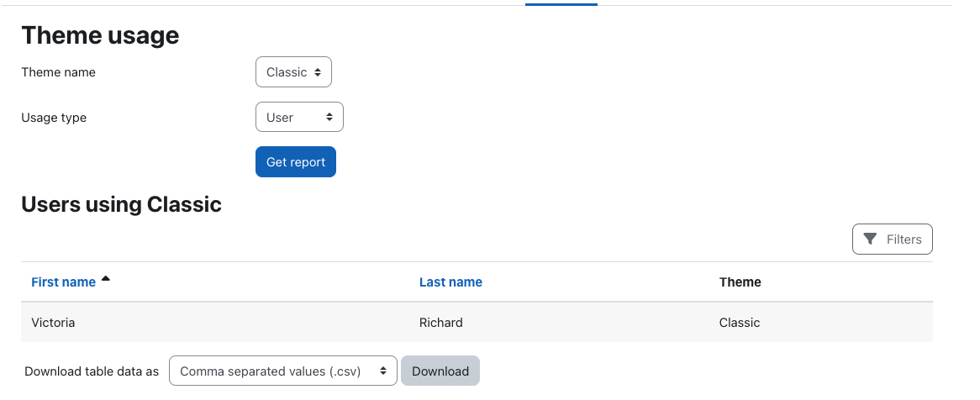
Task: Open the Usage type dropdown showing User
Action: (x=299, y=117)
